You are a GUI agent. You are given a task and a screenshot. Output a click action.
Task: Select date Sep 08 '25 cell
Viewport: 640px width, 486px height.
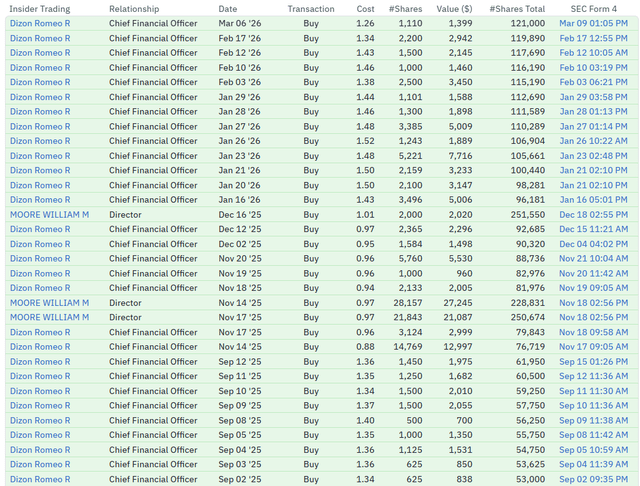pos(240,420)
